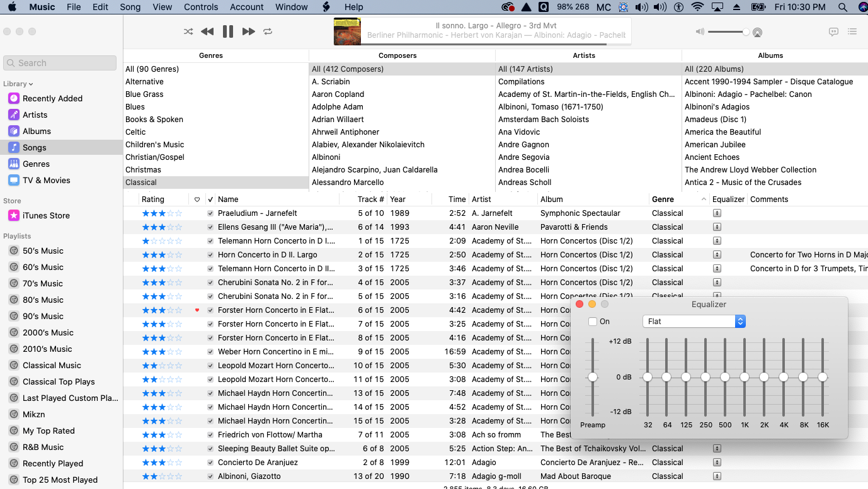868x489 pixels.
Task: Click the volume slider in the toolbar
Action: tap(728, 32)
